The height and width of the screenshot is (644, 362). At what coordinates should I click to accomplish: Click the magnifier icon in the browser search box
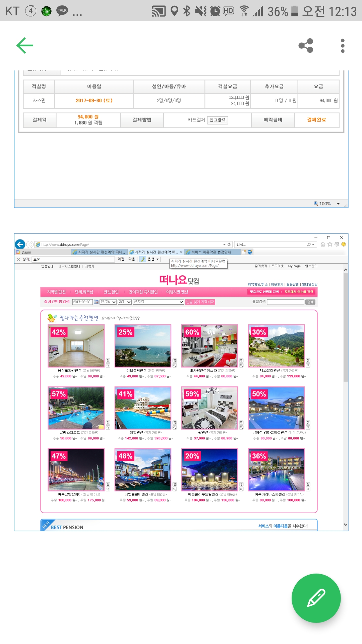[x=308, y=245]
